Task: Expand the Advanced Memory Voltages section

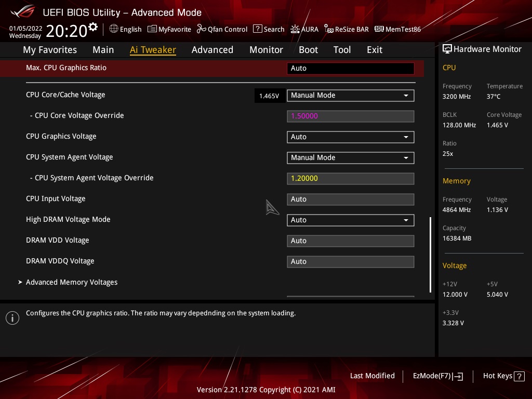Action: (x=72, y=282)
